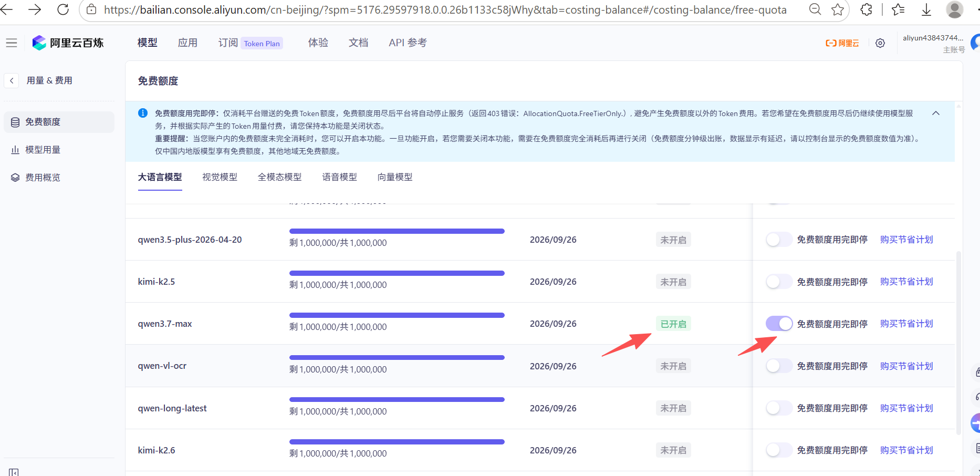Open the settings gear icon in header
The height and width of the screenshot is (476, 980).
click(x=880, y=43)
